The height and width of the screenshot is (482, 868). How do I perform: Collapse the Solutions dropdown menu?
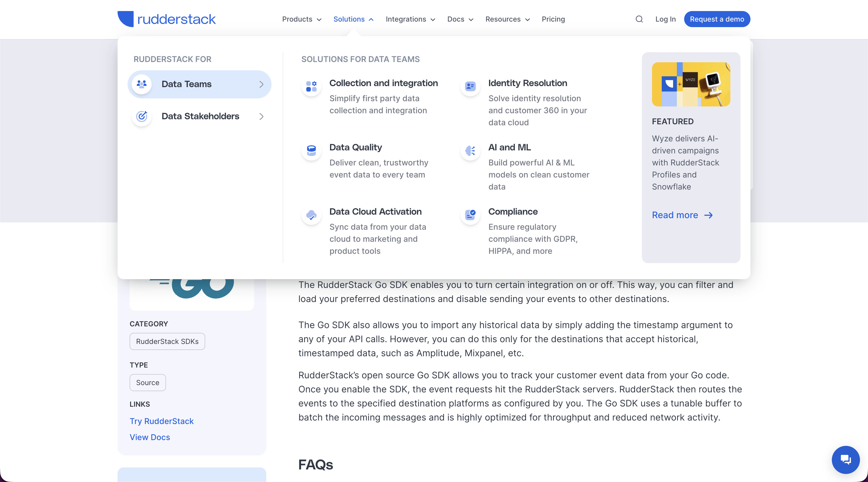click(353, 19)
